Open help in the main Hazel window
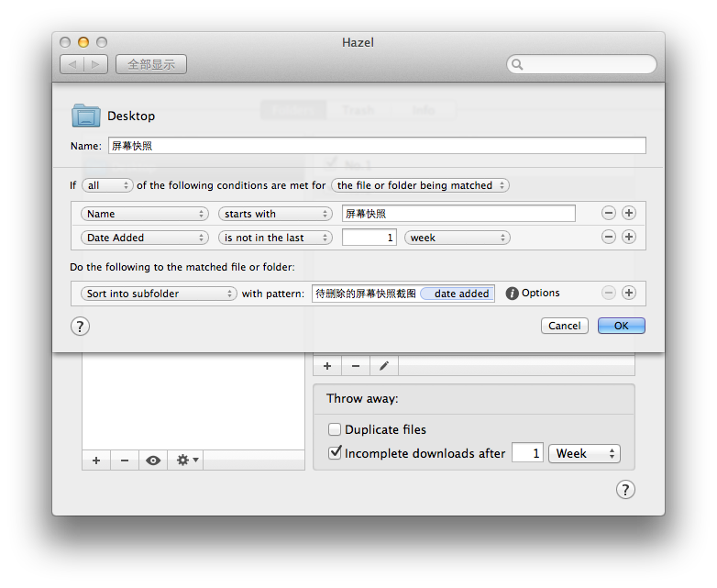 625,490
